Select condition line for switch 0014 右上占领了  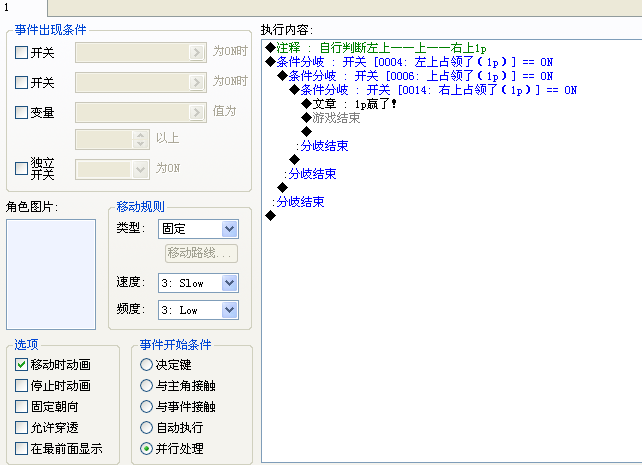pos(433,90)
